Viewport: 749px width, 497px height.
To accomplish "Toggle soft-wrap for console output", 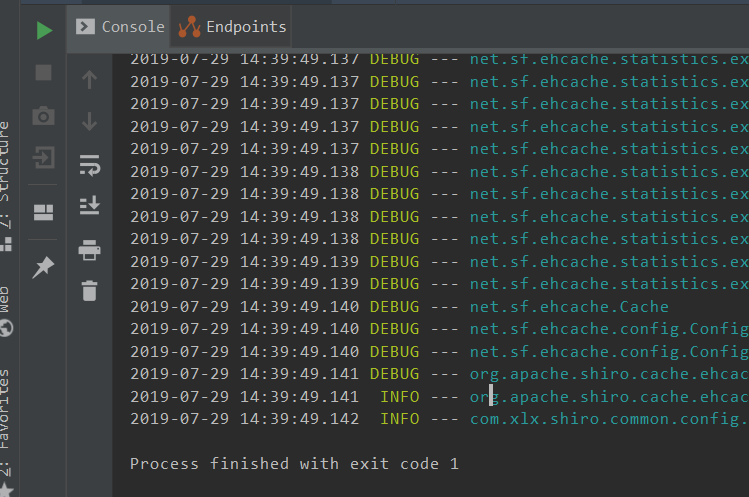I will [90, 164].
